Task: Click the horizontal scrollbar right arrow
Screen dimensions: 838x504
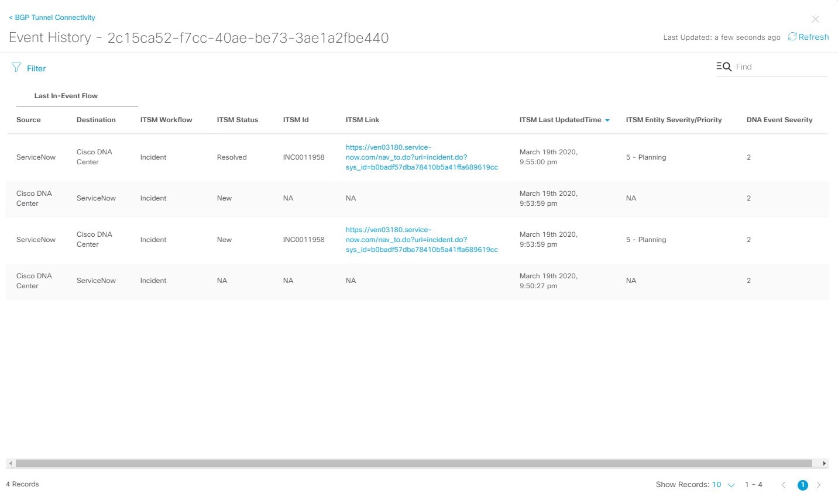Action: [825, 464]
